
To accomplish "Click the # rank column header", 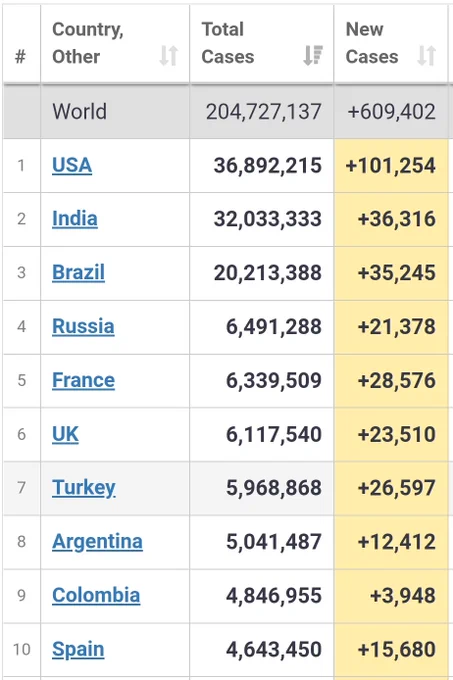I will [21, 56].
